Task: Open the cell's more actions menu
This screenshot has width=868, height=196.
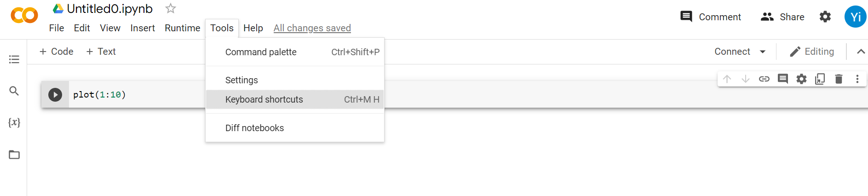Action: pyautogui.click(x=857, y=79)
